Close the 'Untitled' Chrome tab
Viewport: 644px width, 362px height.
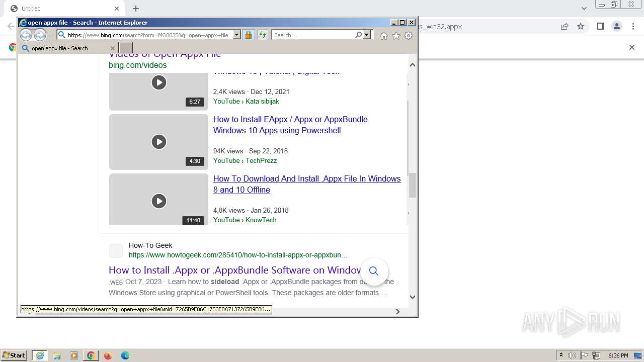(x=117, y=9)
